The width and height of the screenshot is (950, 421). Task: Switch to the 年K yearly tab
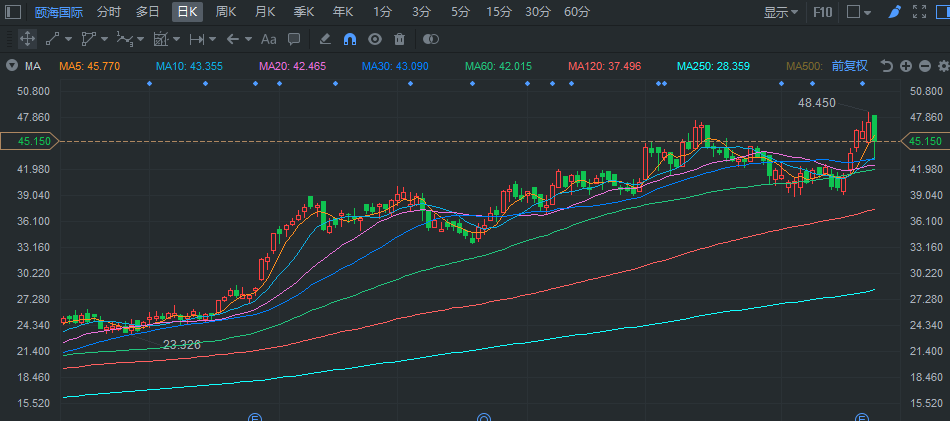343,12
